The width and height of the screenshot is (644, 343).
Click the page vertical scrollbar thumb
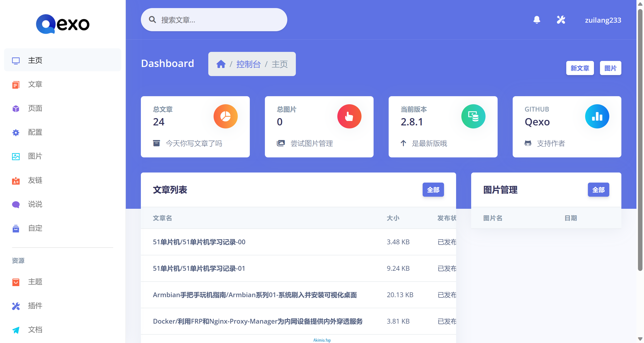[640, 140]
